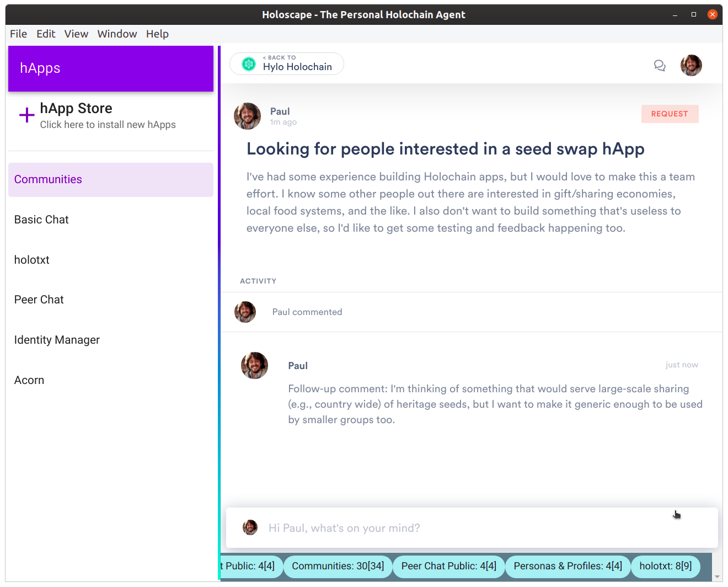Select the Communities hApp in the sidebar
The image size is (728, 587).
(111, 179)
